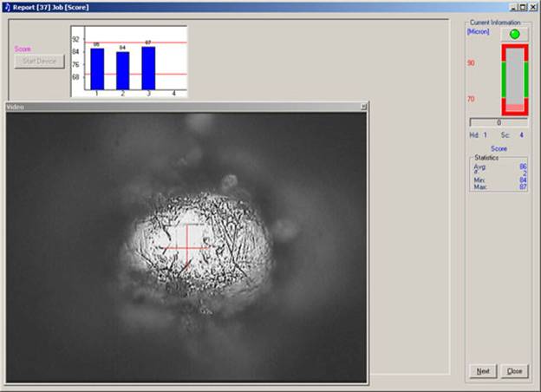Click the measurement value field showing 0
The image size is (541, 392).
pos(499,123)
